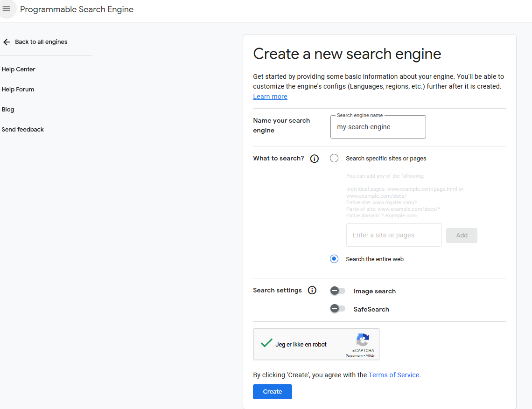Open the Terms of Service link
Viewport: 532px width, 409px height.
tap(394, 375)
